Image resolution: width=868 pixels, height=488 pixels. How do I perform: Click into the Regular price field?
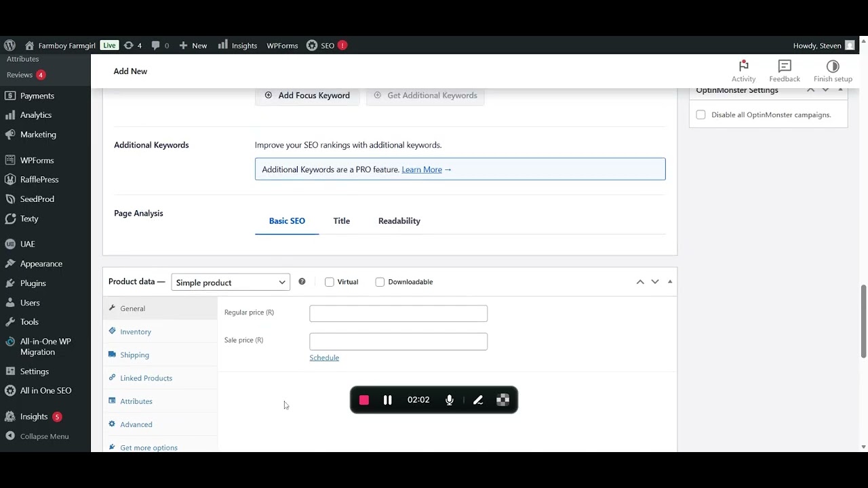(399, 313)
